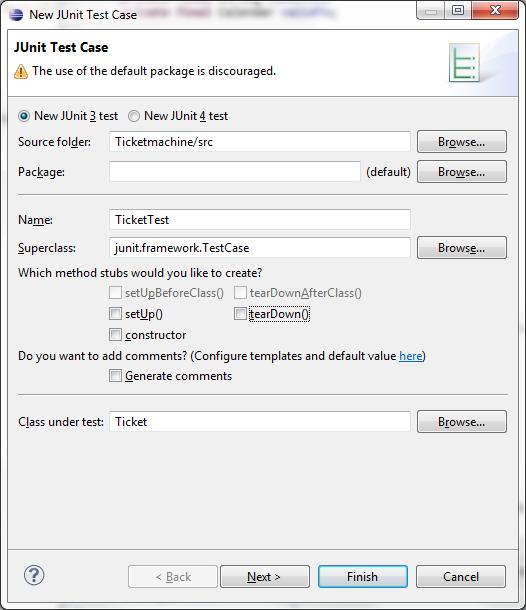
Task: Browse for the source folder
Action: pos(462,142)
